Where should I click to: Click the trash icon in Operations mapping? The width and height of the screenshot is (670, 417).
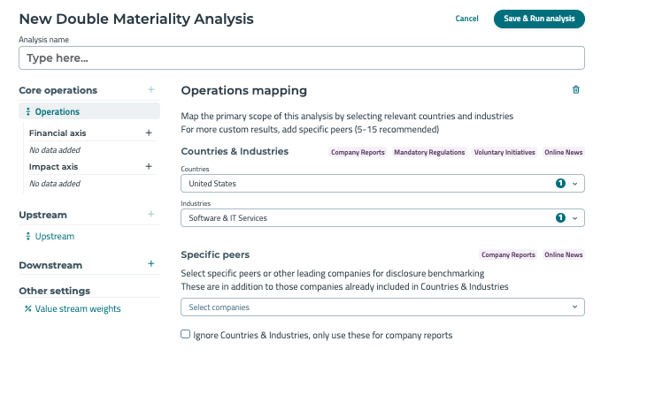[575, 90]
